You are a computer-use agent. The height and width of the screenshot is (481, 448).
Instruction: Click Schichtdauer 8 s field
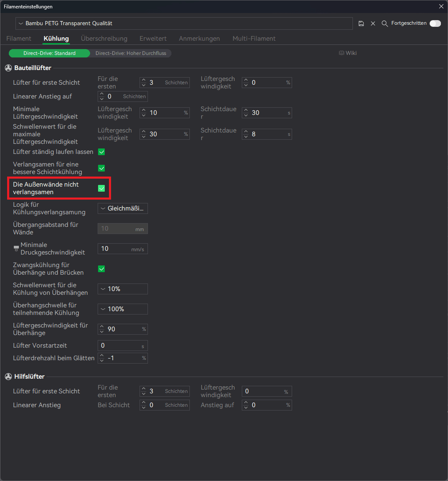tap(267, 134)
